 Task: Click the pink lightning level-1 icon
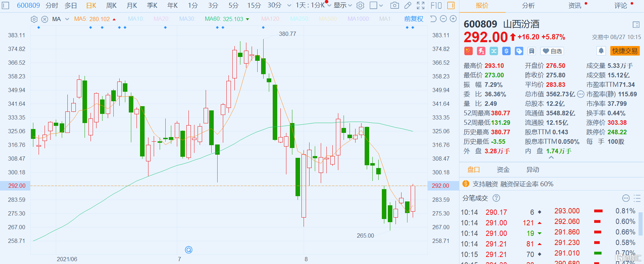pos(481,51)
